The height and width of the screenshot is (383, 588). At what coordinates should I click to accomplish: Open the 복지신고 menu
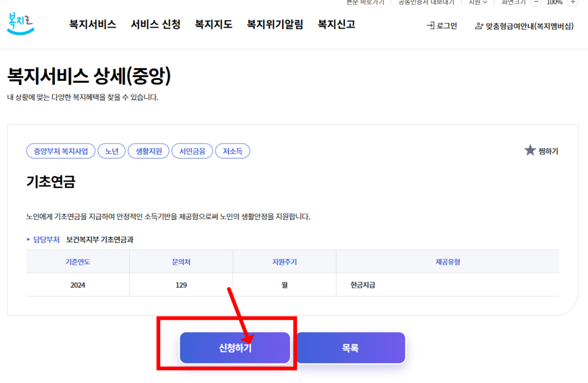pyautogui.click(x=336, y=25)
